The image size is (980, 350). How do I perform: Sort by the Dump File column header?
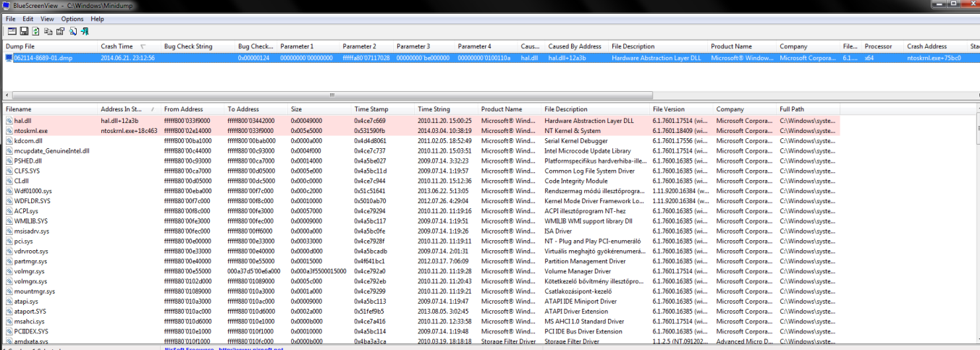50,46
